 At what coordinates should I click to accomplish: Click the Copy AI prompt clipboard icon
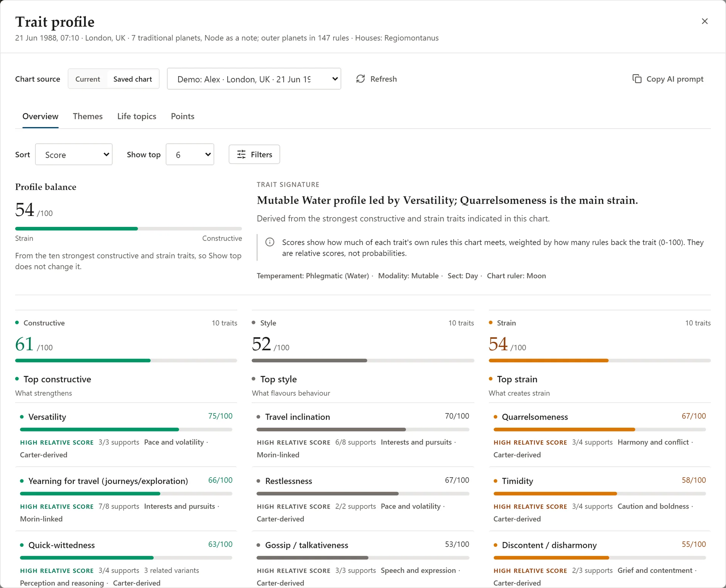point(637,79)
